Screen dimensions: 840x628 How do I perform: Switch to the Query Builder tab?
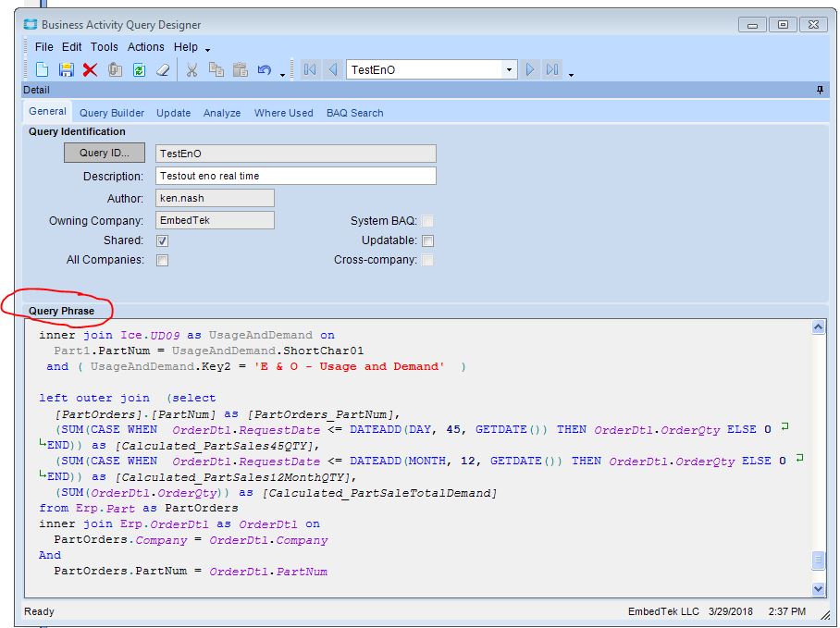112,113
